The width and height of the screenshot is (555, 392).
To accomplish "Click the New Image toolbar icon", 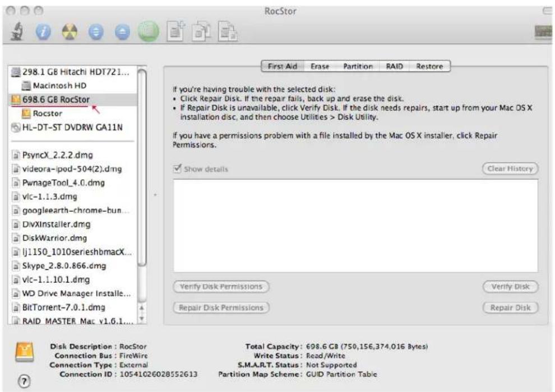I will click(x=176, y=31).
